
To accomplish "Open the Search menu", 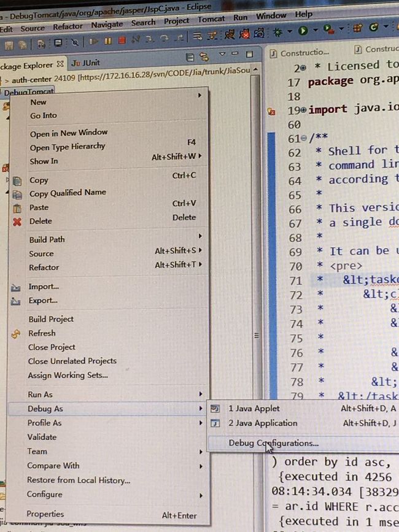I will pyautogui.click(x=143, y=23).
